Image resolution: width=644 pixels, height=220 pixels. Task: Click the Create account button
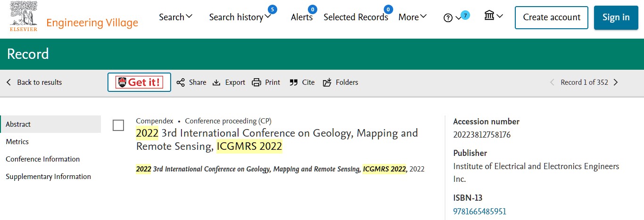[x=552, y=17]
